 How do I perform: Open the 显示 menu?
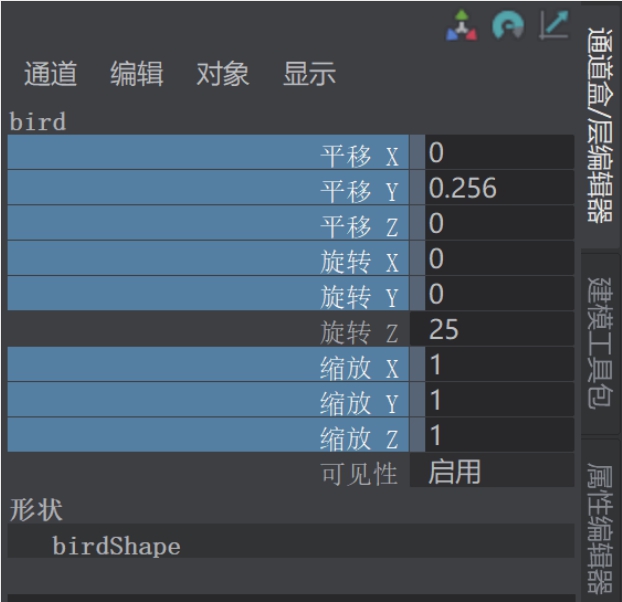tap(309, 74)
